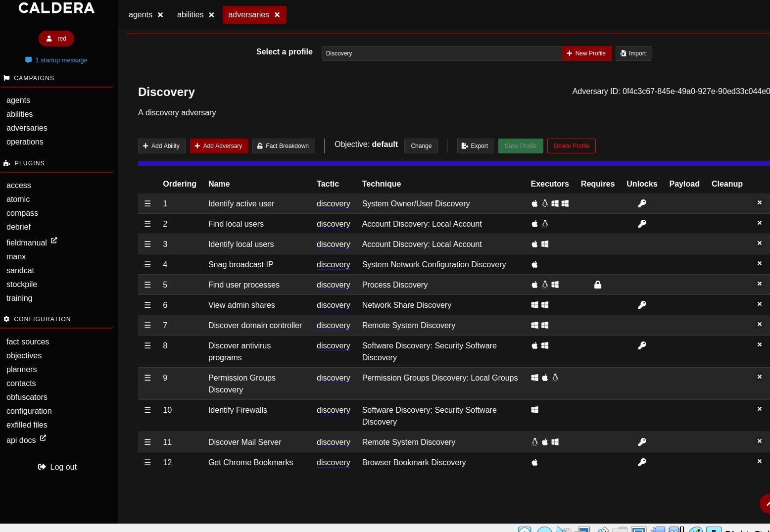Click the Add Ability button
Screen dimensions: 770x532
pos(162,146)
